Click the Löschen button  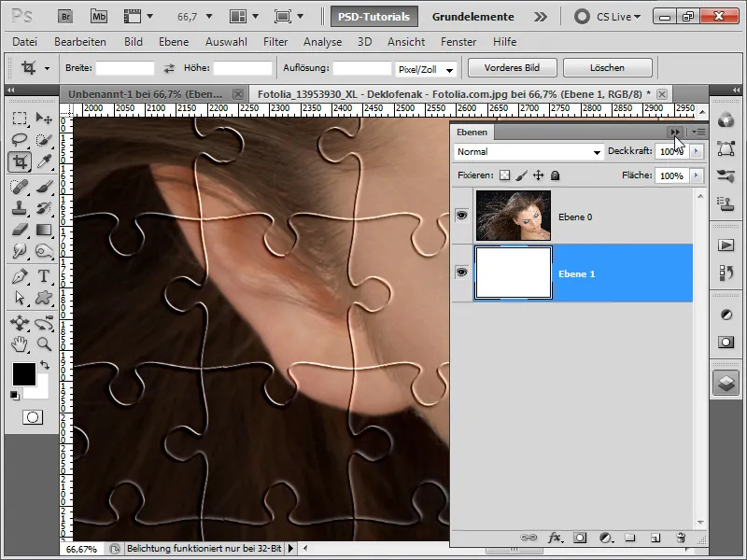[x=608, y=67]
